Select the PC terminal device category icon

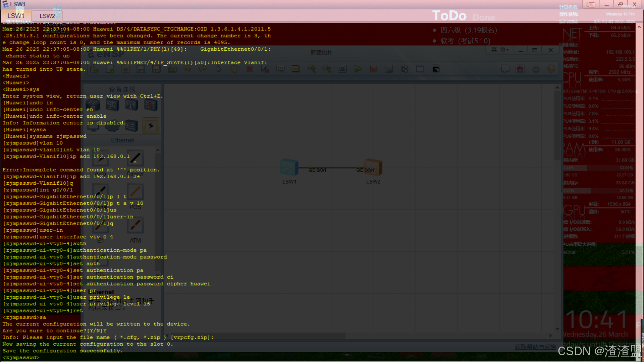[93, 126]
